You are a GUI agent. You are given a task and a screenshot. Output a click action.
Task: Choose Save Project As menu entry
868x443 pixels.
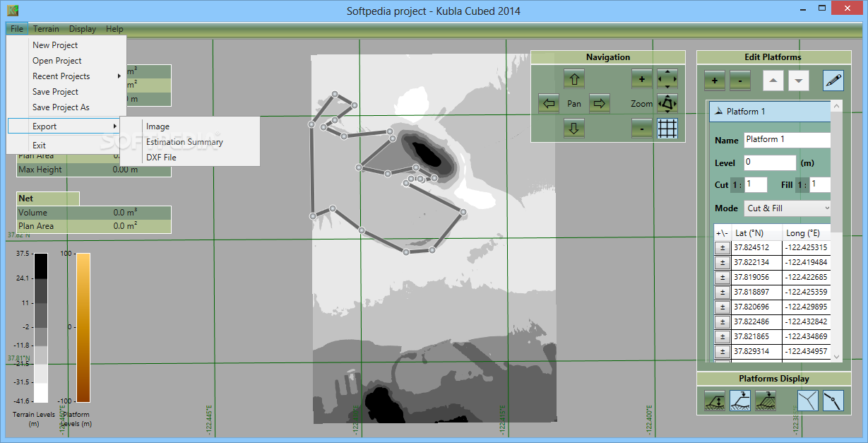coord(66,107)
